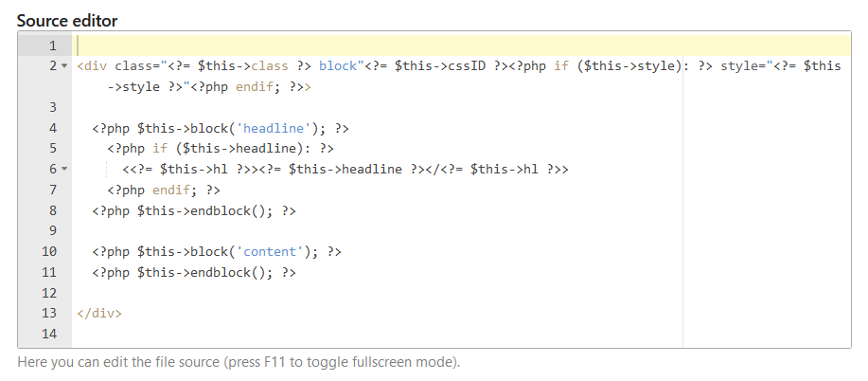Click the if keyword on line 5

pos(160,149)
